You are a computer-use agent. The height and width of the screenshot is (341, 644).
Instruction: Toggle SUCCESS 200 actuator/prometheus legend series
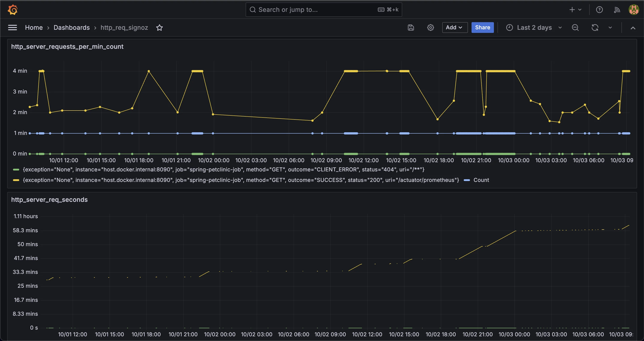241,180
